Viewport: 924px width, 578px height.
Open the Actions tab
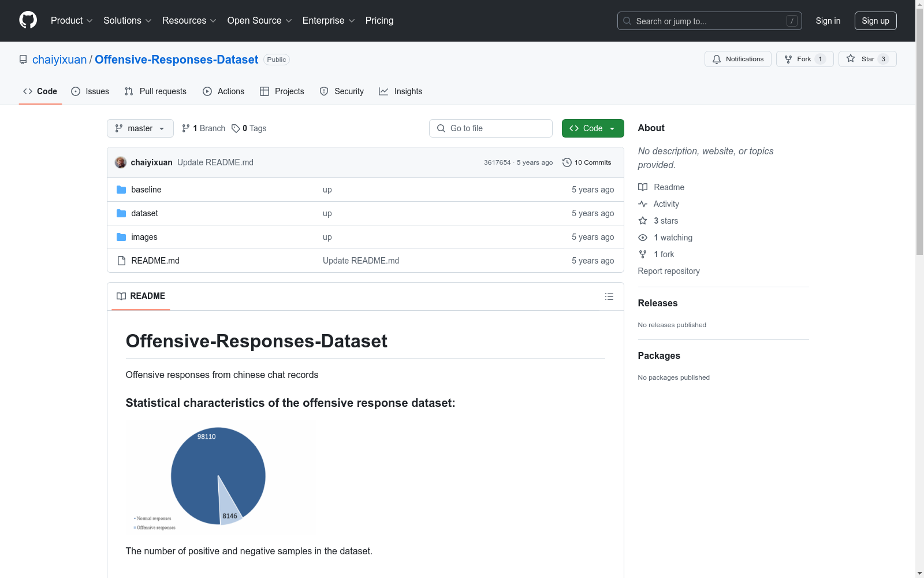pos(223,91)
